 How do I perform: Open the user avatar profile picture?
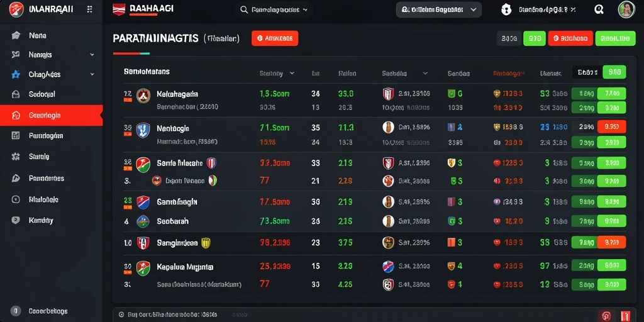coord(626,9)
